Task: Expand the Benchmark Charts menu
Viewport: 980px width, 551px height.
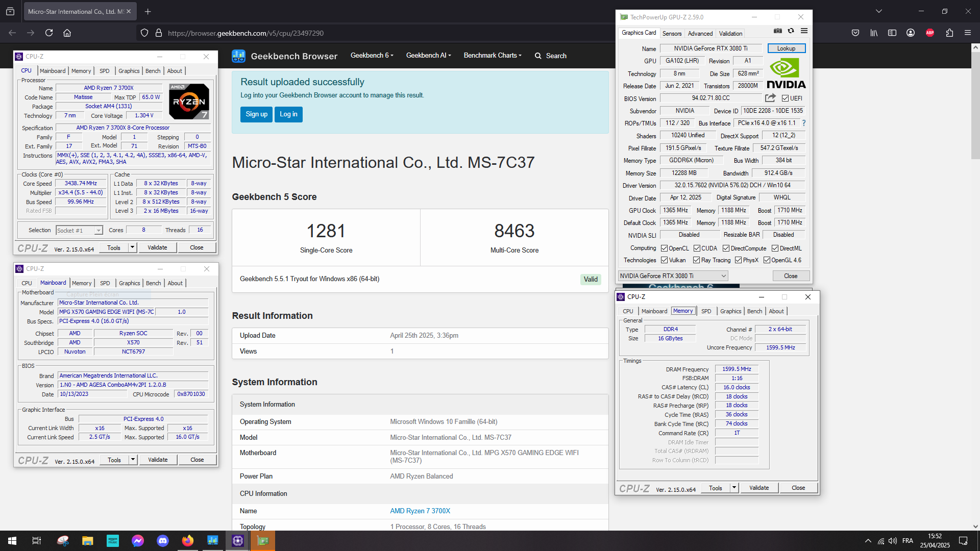Action: click(492, 56)
